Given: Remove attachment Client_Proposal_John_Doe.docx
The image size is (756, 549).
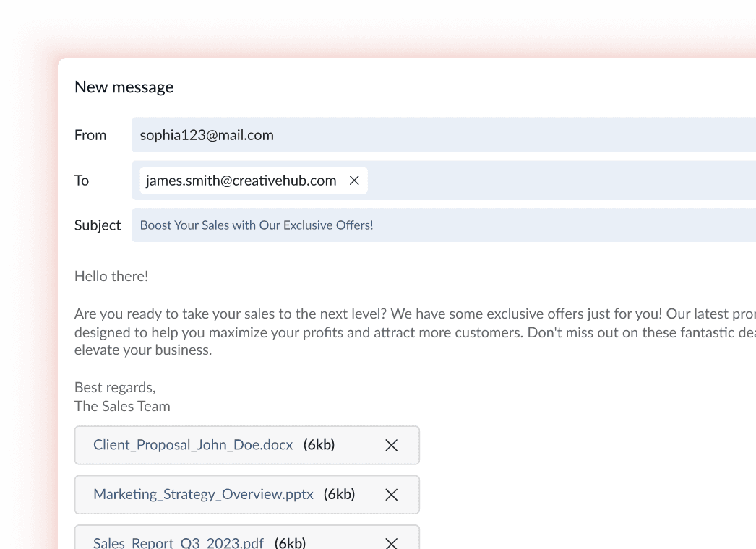Looking at the screenshot, I should 392,446.
